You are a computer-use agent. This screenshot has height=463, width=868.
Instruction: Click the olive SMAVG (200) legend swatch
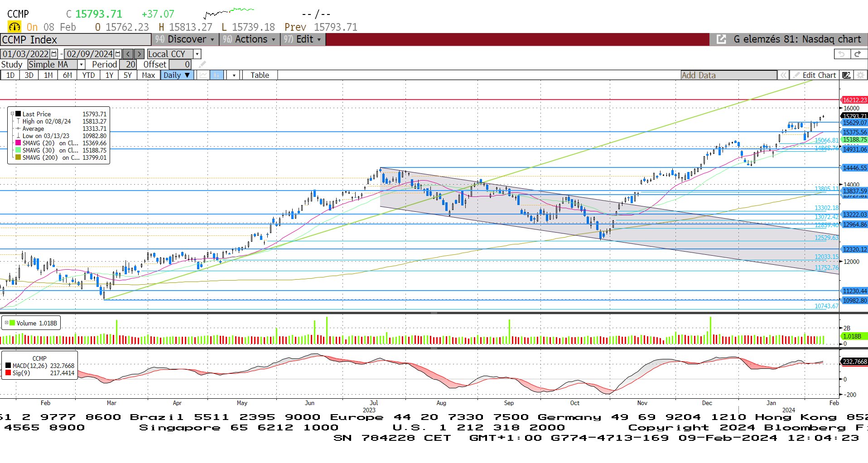[18, 157]
